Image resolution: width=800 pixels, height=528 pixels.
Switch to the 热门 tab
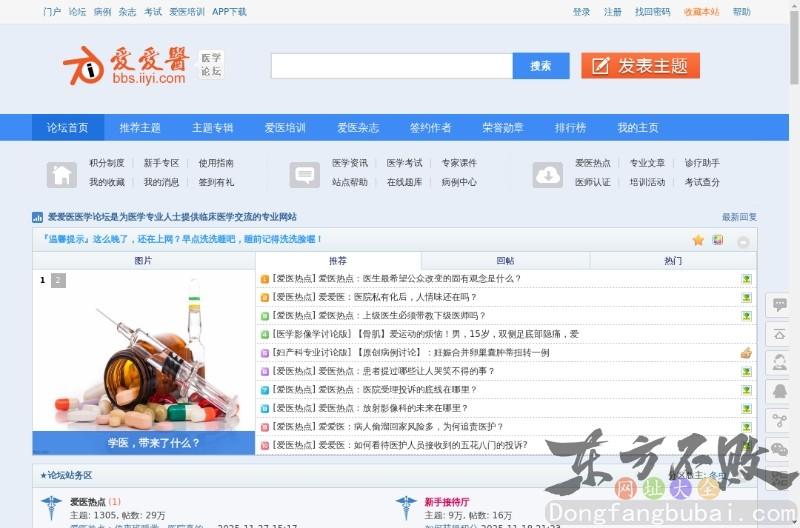tap(673, 261)
